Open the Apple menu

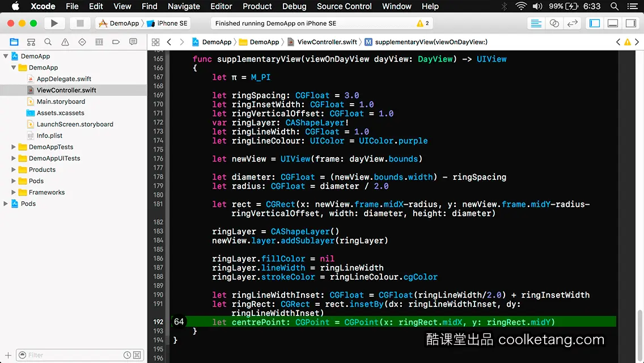[15, 6]
